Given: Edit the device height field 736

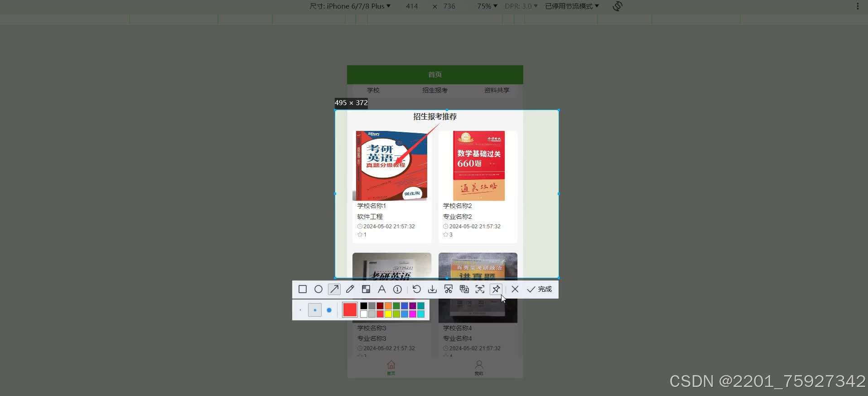Looking at the screenshot, I should (449, 6).
